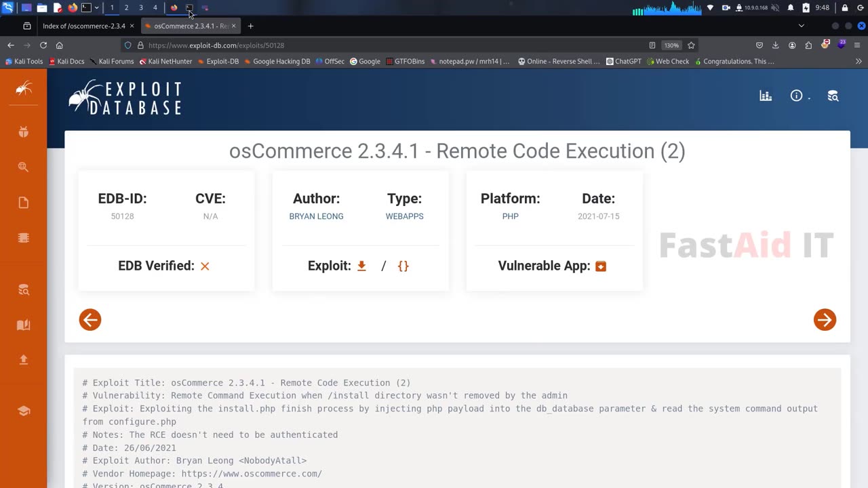Open a new browser tab
Image resolution: width=868 pixels, height=488 pixels.
point(250,26)
